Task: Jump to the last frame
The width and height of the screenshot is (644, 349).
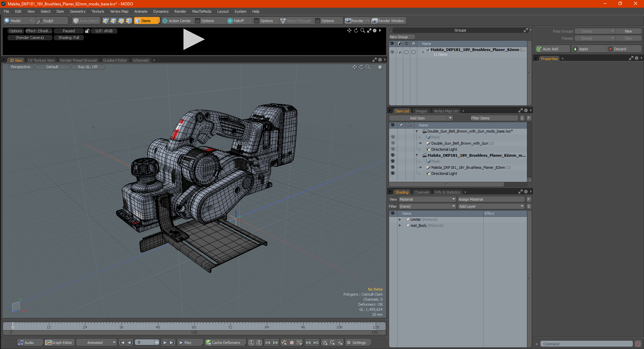Action: coord(172,343)
